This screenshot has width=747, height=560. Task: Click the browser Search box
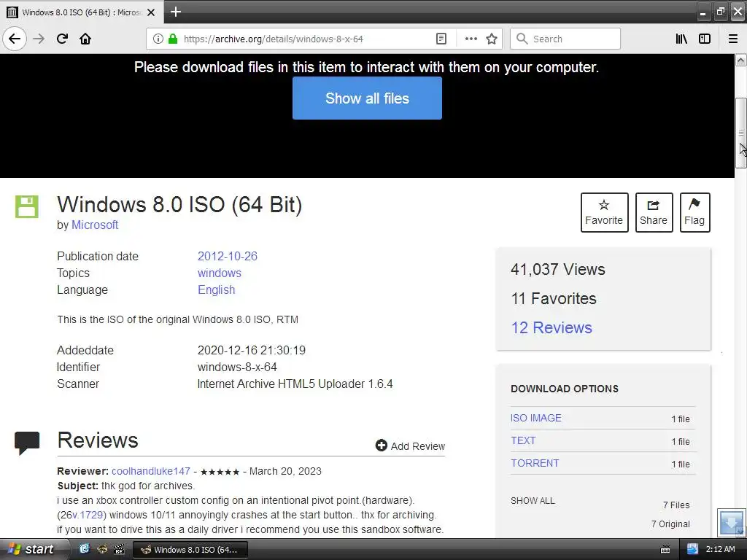pos(565,39)
